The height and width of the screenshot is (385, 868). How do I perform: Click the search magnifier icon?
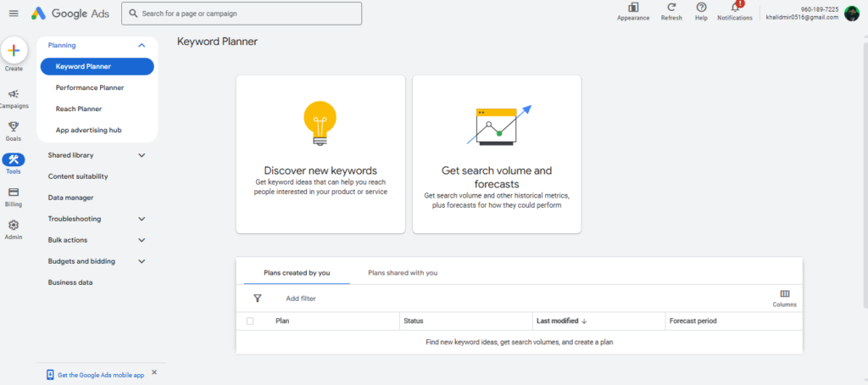pos(133,14)
